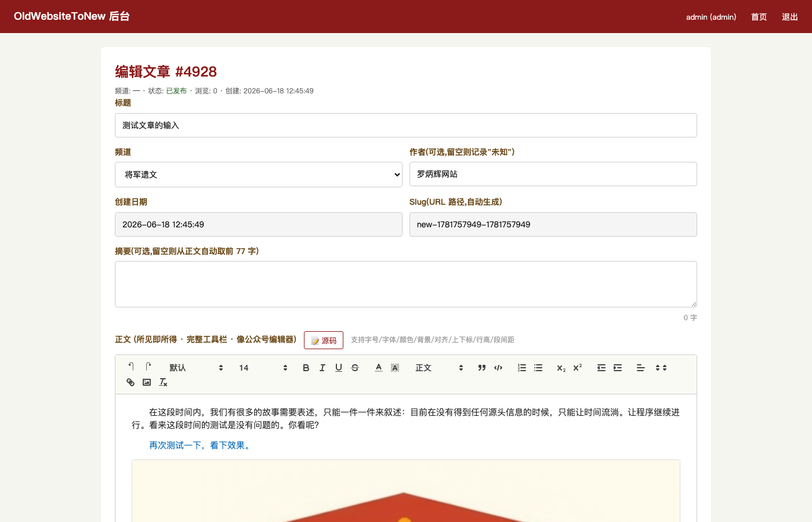Insert a code block

coord(498,368)
